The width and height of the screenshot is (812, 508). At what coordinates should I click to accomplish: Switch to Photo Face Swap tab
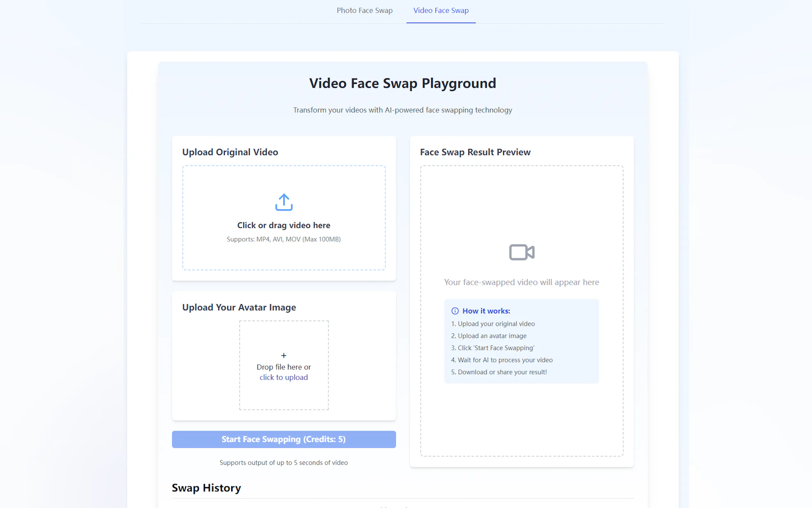(x=364, y=11)
